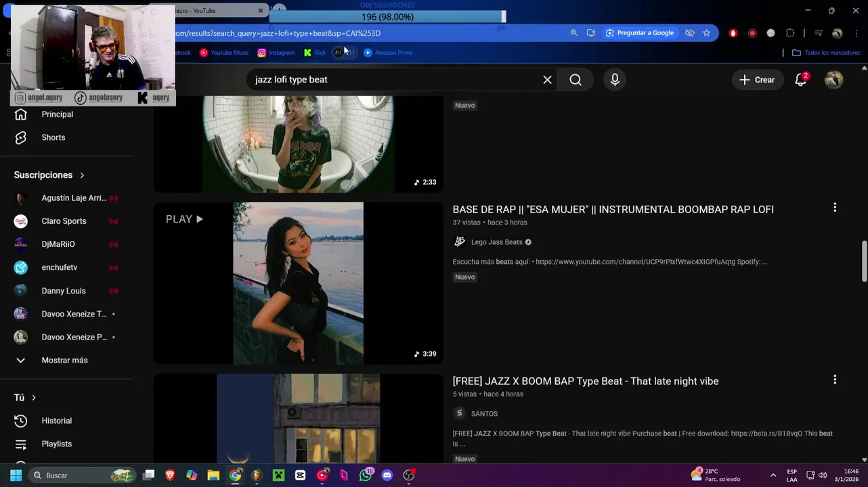
Task: Open Lego Jass Beats channel link
Action: click(x=497, y=242)
